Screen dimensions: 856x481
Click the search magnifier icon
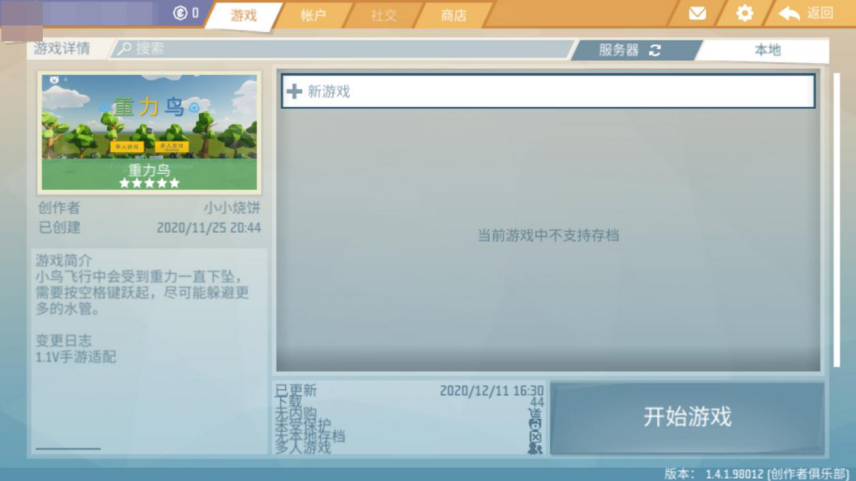click(x=125, y=49)
